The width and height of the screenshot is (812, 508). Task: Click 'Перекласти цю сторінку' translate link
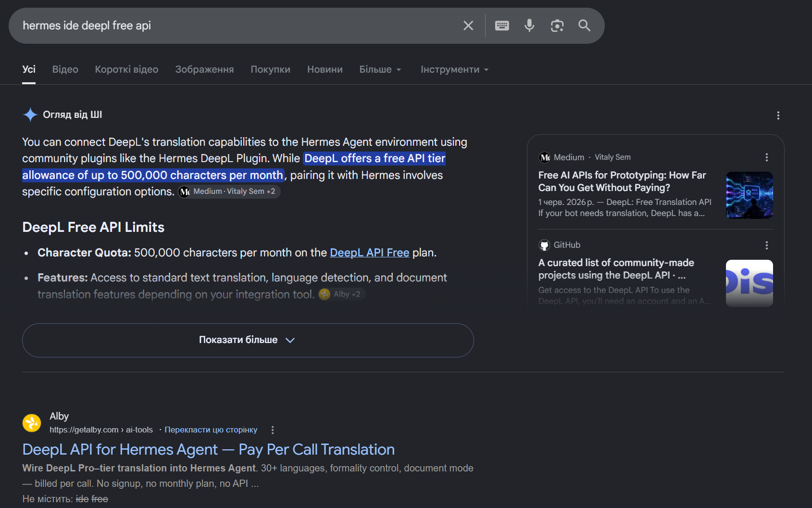point(211,430)
